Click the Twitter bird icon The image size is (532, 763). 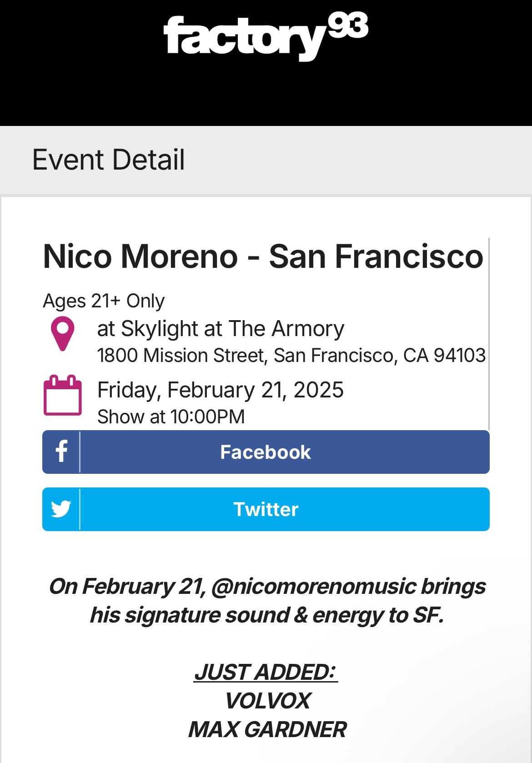click(61, 509)
